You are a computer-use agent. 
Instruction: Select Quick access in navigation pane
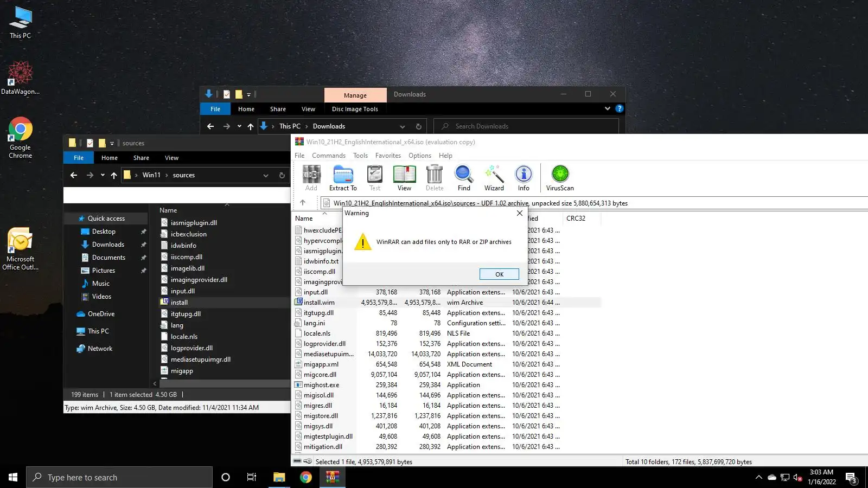pos(106,219)
